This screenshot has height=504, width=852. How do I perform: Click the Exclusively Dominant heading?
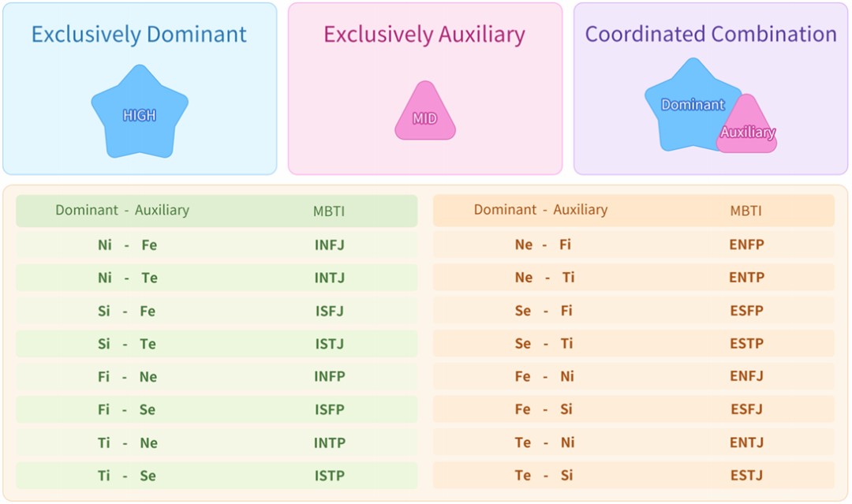(139, 35)
